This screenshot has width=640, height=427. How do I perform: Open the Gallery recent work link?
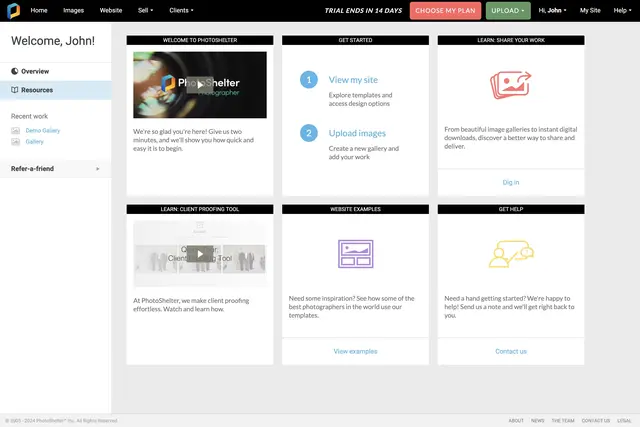coord(34,142)
